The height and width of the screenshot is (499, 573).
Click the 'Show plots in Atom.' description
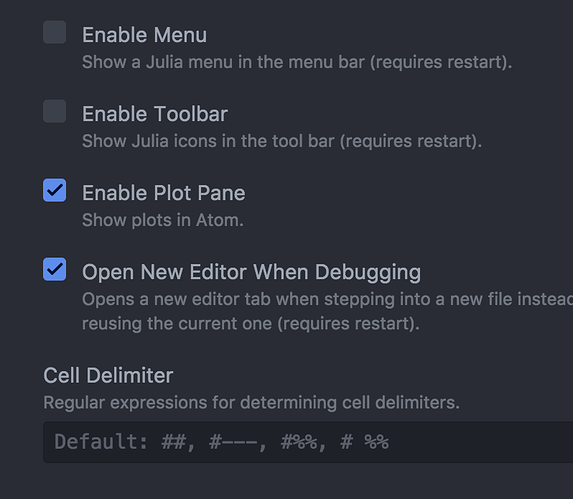[x=163, y=220]
